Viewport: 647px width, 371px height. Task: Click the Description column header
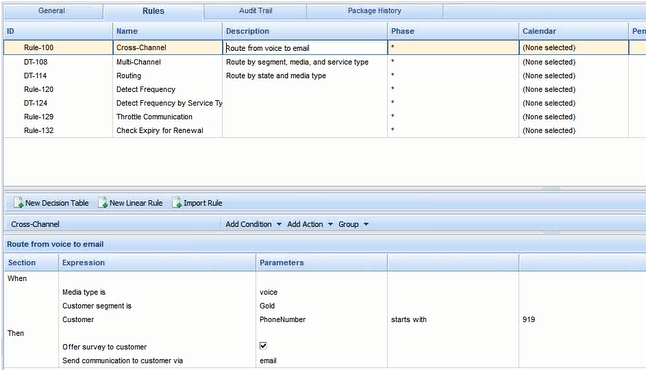tap(305, 31)
